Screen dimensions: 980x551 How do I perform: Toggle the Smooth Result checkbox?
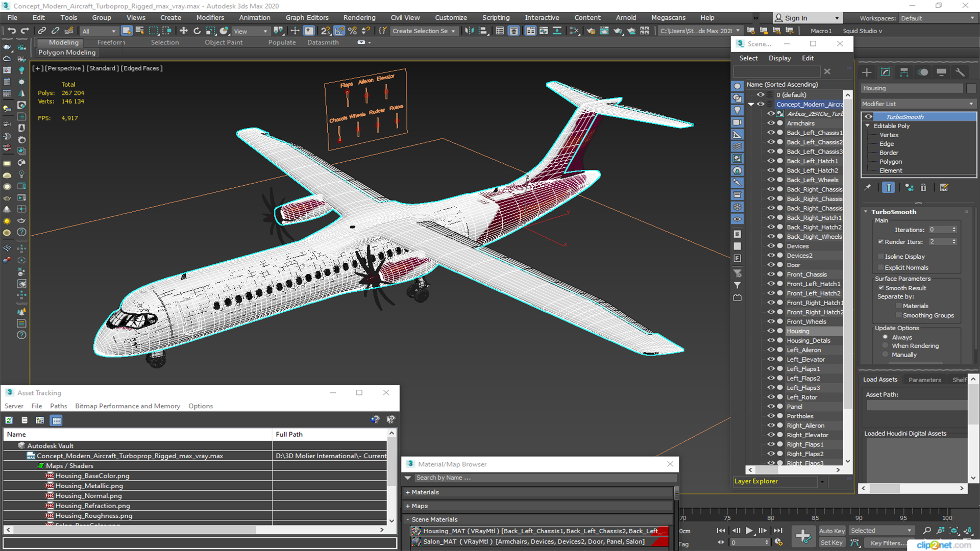pos(881,288)
